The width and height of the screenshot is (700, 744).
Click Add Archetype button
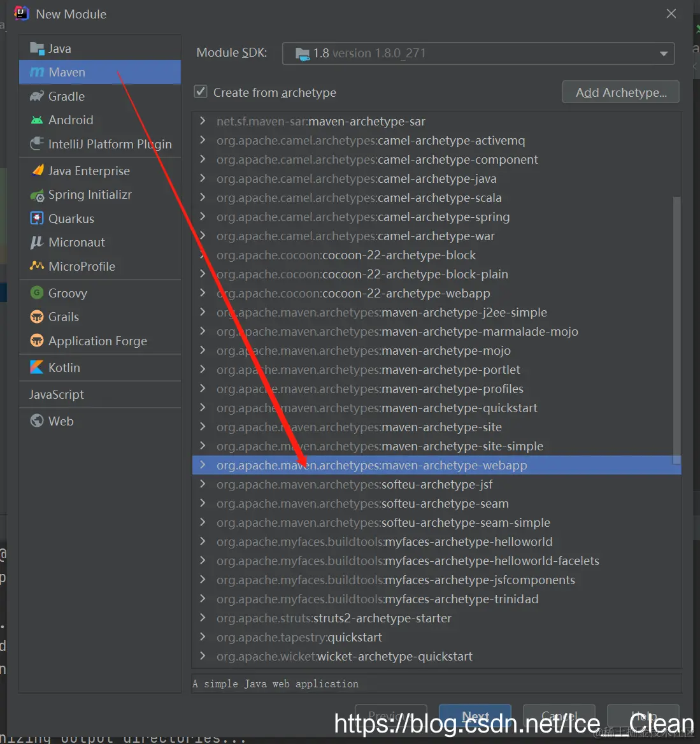621,92
